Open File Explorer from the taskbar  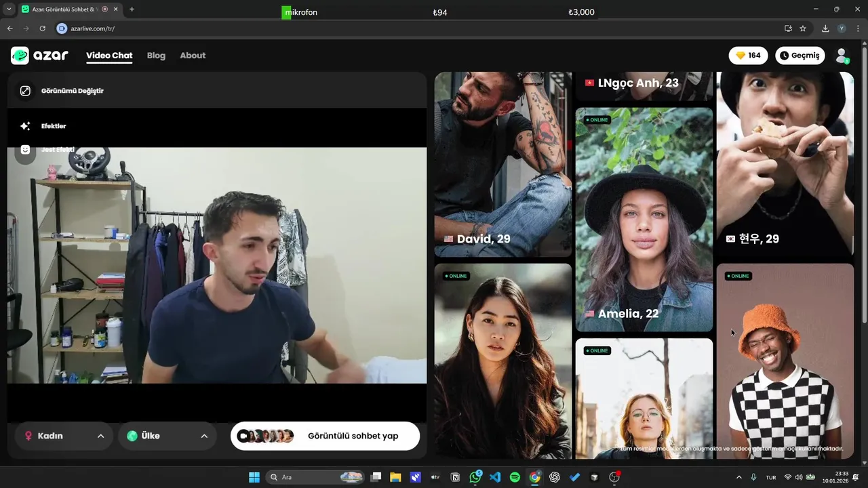point(395,477)
